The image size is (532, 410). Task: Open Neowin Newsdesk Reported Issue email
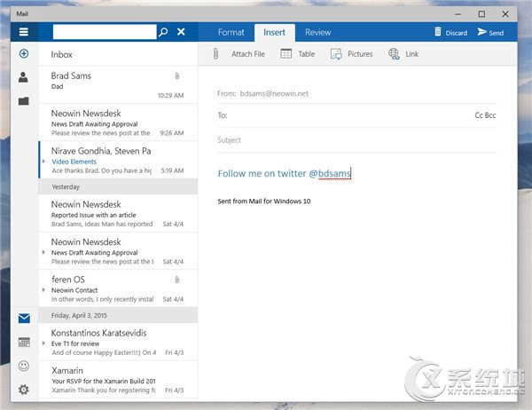(x=118, y=213)
